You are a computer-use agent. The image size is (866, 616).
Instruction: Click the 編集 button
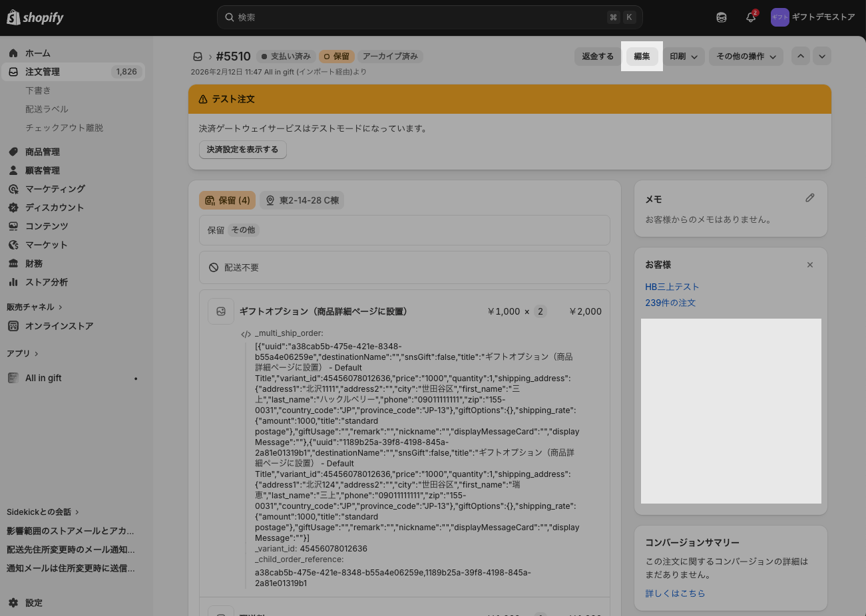pyautogui.click(x=642, y=57)
